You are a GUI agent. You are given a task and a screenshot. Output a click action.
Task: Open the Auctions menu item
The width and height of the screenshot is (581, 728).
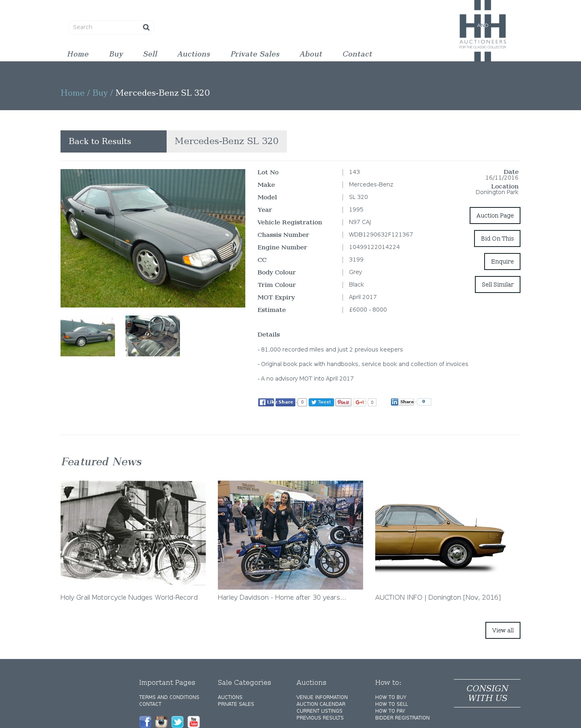(194, 54)
